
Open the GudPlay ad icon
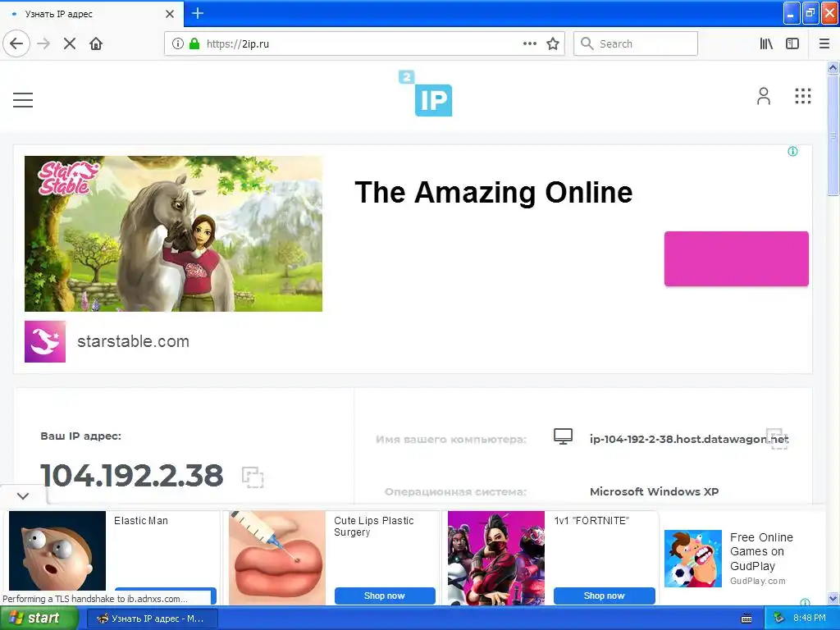pyautogui.click(x=693, y=559)
